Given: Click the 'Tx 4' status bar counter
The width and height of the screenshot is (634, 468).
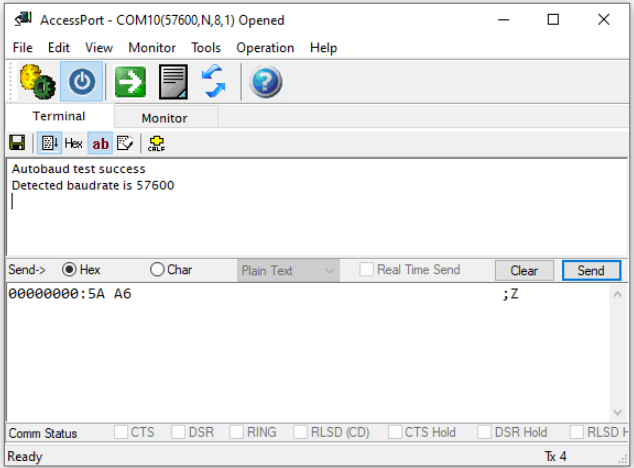Looking at the screenshot, I should (x=555, y=456).
